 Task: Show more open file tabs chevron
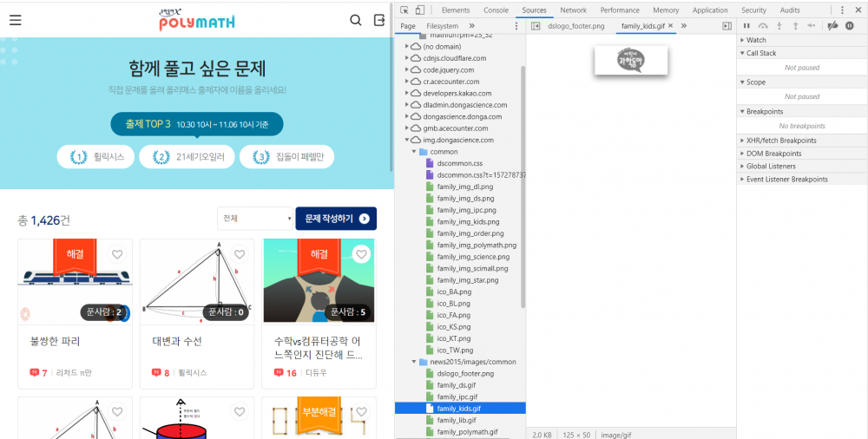coord(684,26)
